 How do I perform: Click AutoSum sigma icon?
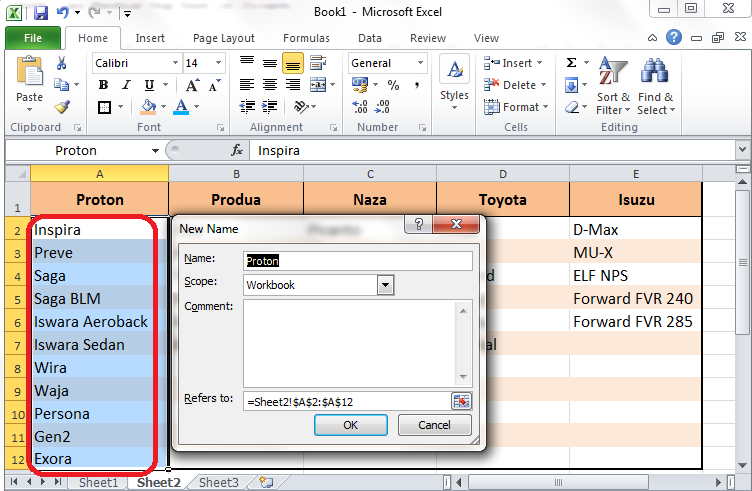coord(571,63)
